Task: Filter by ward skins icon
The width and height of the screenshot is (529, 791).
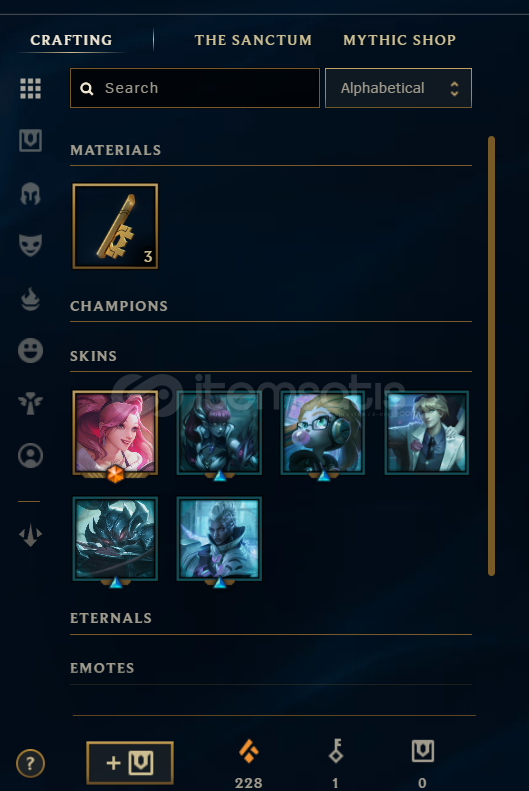Action: [30, 403]
